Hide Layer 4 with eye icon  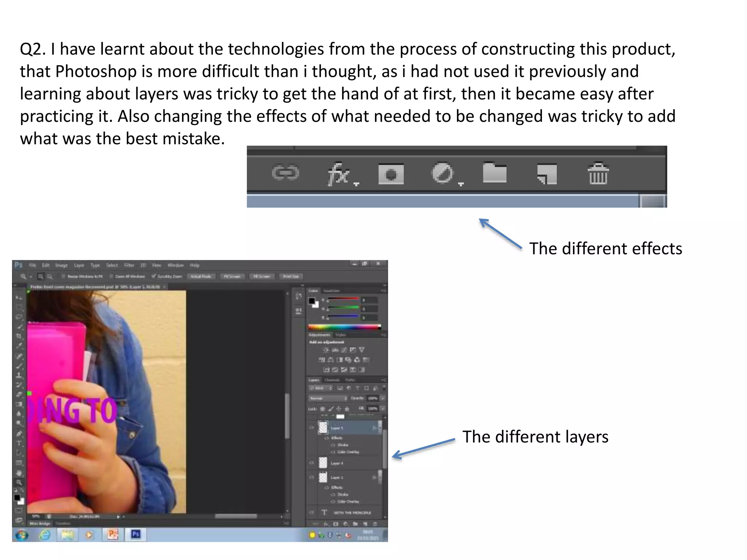coord(312,463)
